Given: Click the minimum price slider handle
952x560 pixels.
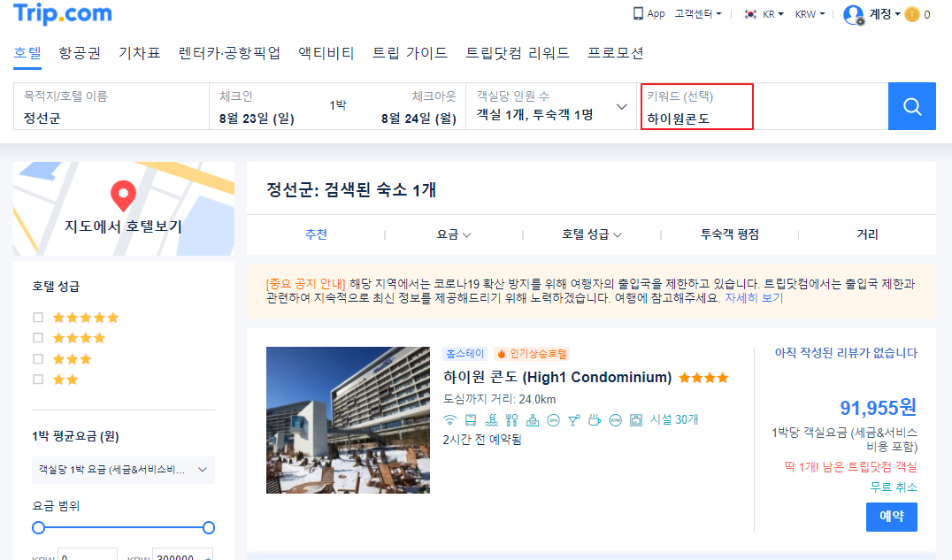Looking at the screenshot, I should coord(38,527).
